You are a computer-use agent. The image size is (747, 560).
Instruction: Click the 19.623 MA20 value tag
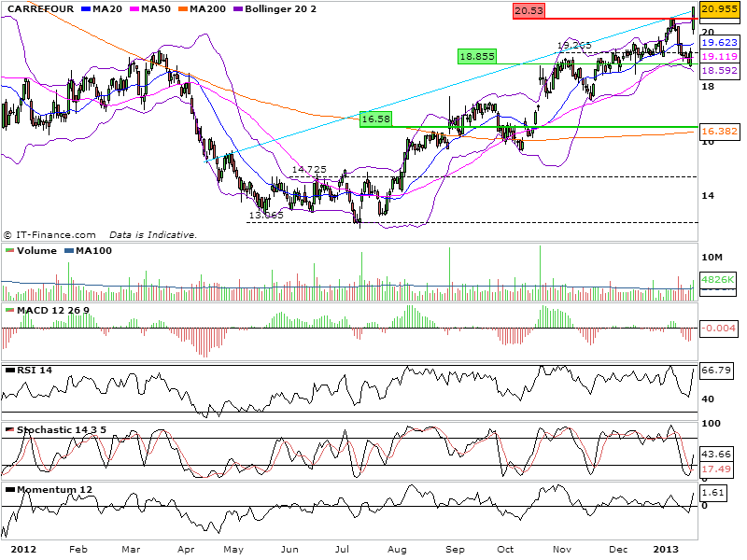point(719,42)
